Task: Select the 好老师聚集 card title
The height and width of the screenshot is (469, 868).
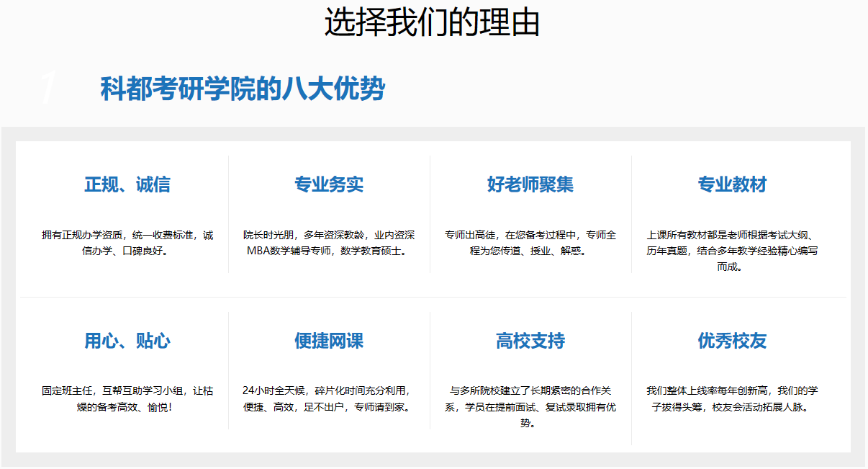Action: 530,184
